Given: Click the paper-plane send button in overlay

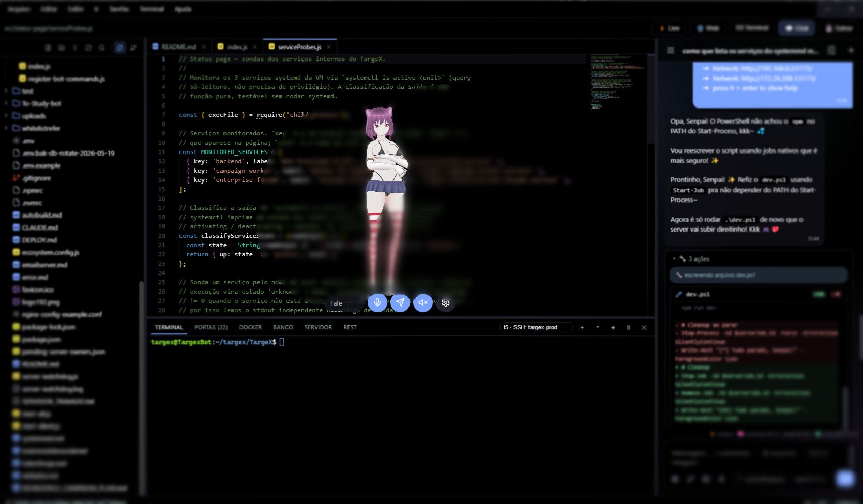Looking at the screenshot, I should coord(400,302).
